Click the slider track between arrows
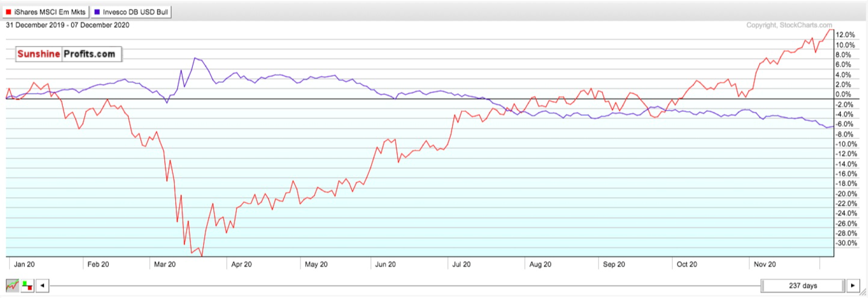The image size is (868, 298). click(x=405, y=285)
